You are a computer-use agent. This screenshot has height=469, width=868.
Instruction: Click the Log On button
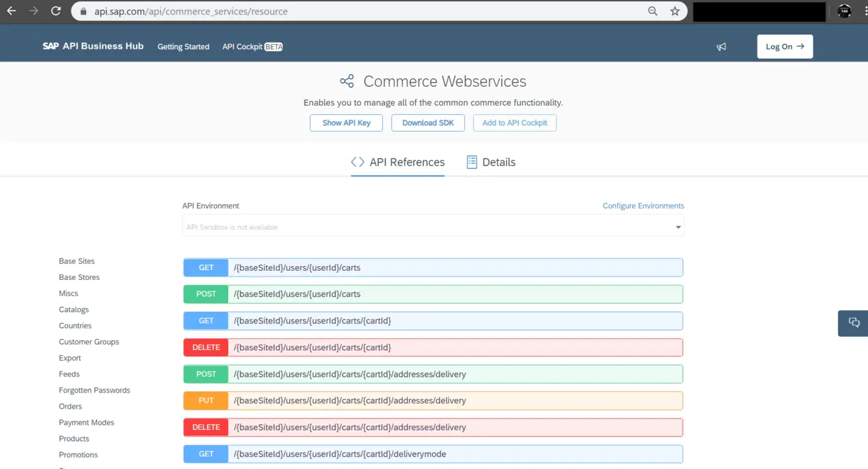coord(785,47)
